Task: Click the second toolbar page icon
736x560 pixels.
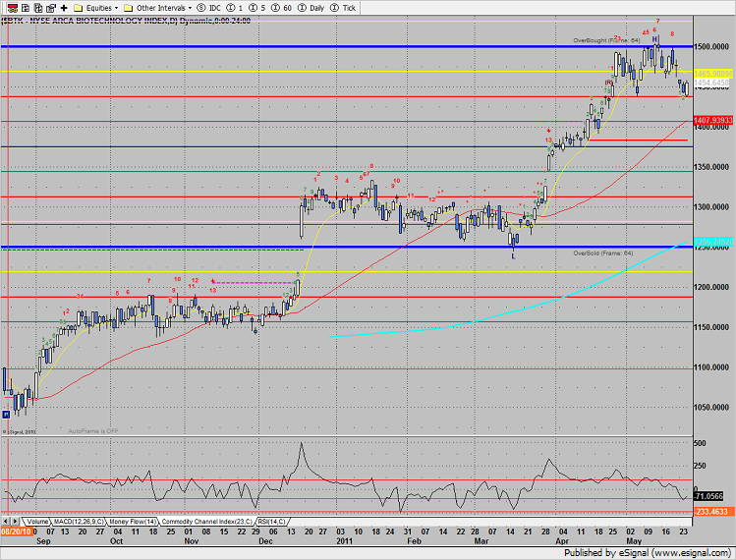Action: tap(26, 8)
